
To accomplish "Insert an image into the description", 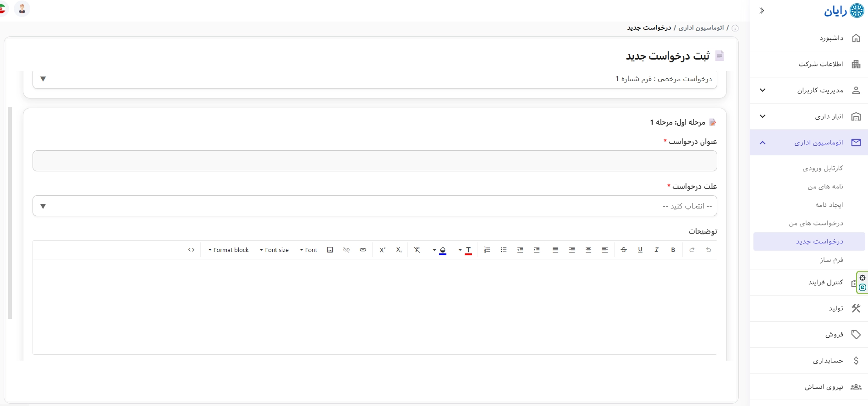I will click(330, 250).
